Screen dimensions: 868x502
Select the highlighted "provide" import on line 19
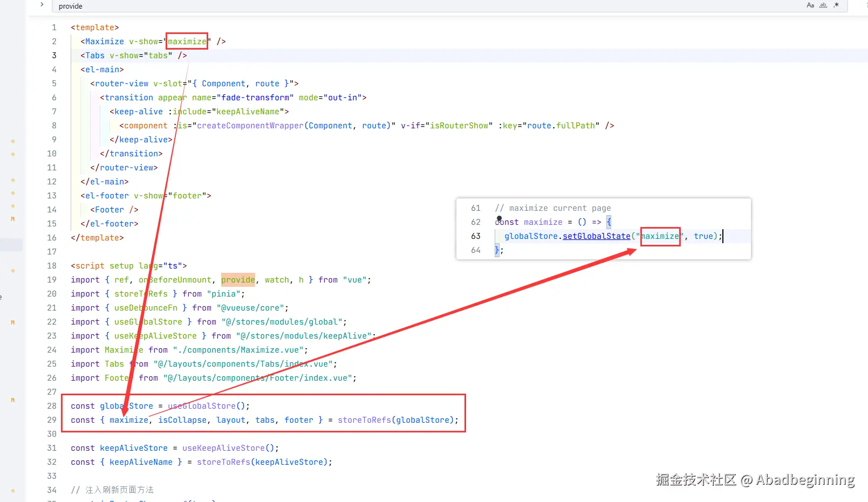tap(238, 280)
